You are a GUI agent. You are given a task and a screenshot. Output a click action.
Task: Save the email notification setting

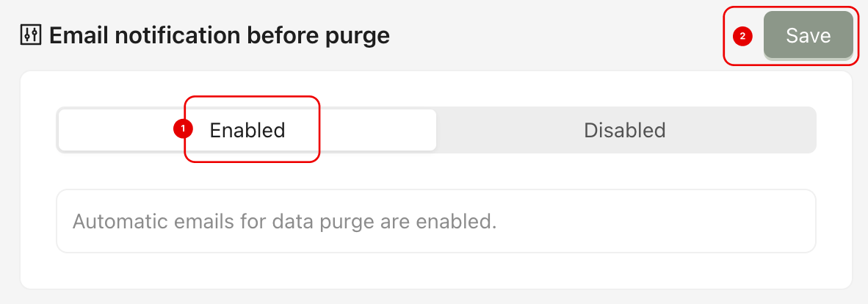[808, 35]
